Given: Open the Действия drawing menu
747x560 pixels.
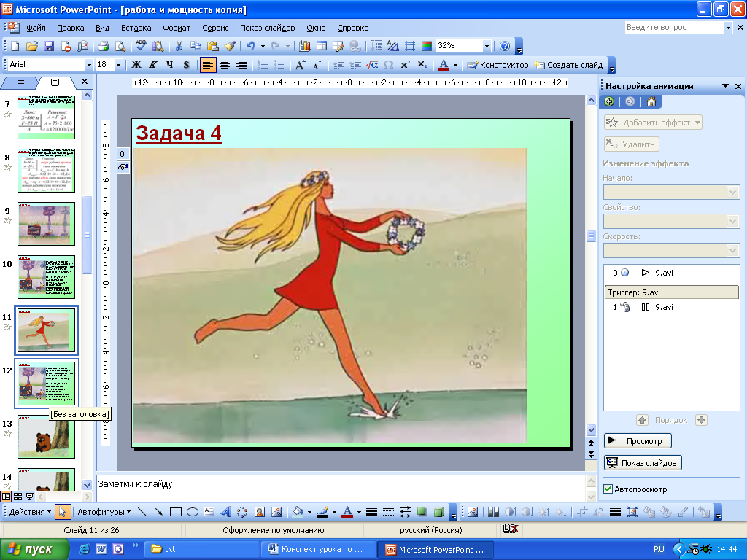Looking at the screenshot, I should (30, 512).
